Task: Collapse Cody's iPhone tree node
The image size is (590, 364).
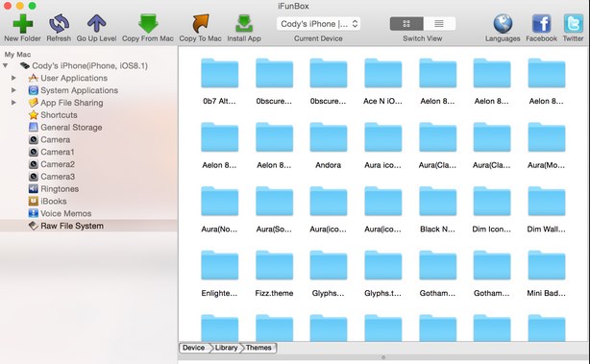Action: click(5, 66)
